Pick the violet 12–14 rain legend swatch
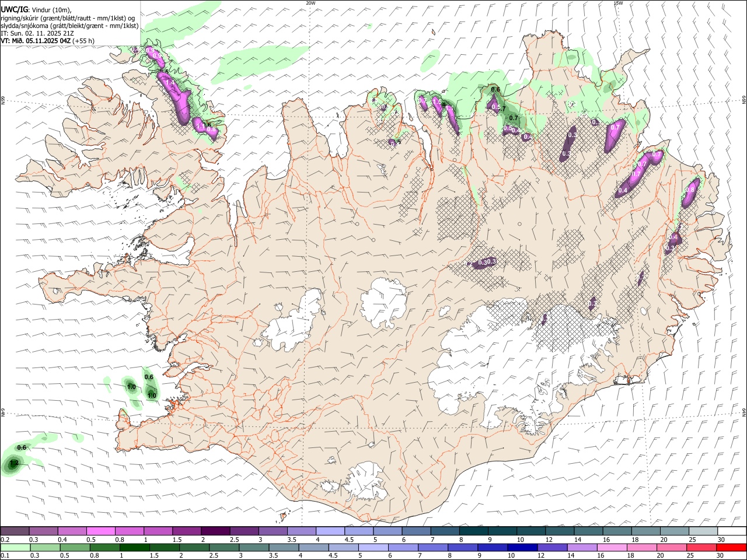This screenshot has height=560, width=747. click(x=553, y=547)
